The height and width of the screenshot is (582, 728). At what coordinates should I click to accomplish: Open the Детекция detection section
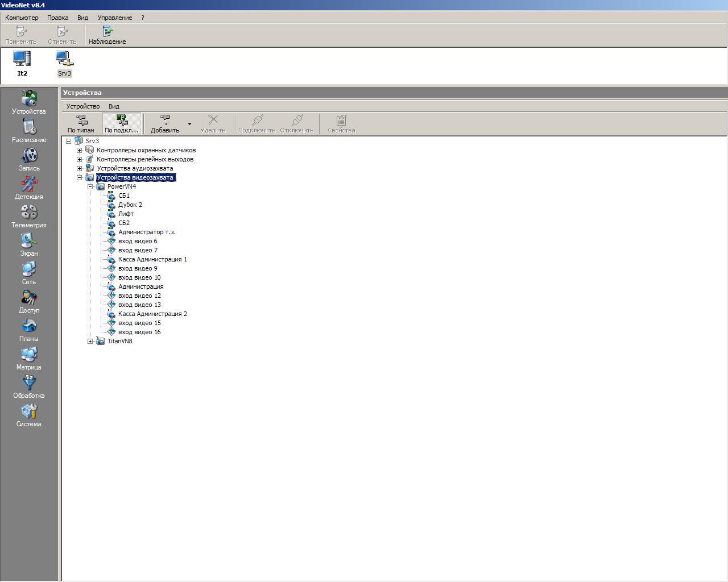point(28,188)
